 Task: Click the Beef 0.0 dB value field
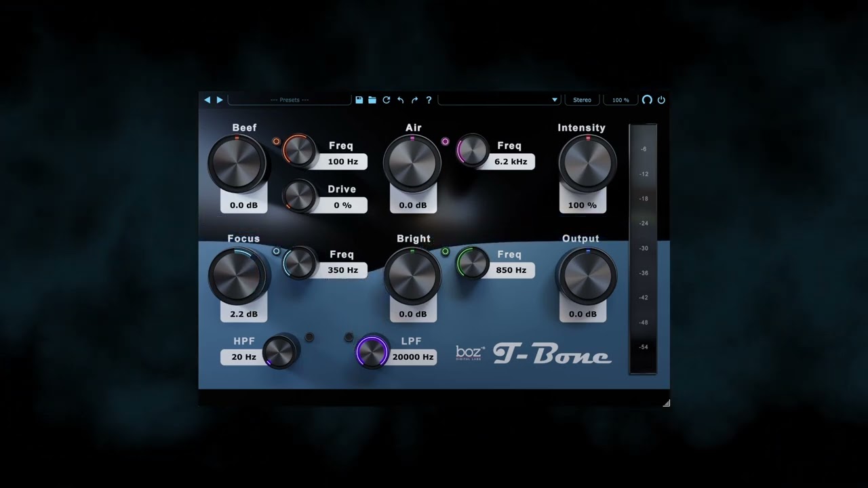point(243,205)
